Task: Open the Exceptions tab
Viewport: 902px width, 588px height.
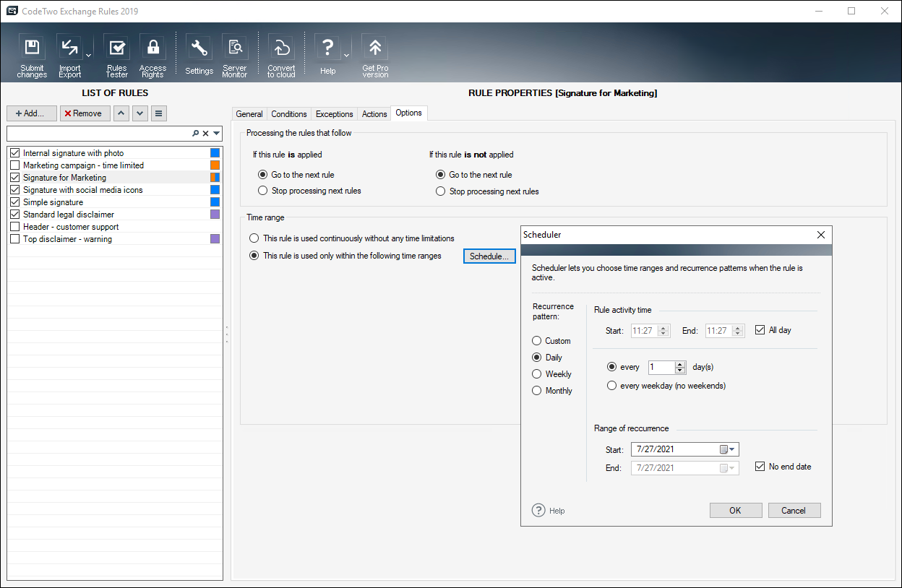Action: 335,114
